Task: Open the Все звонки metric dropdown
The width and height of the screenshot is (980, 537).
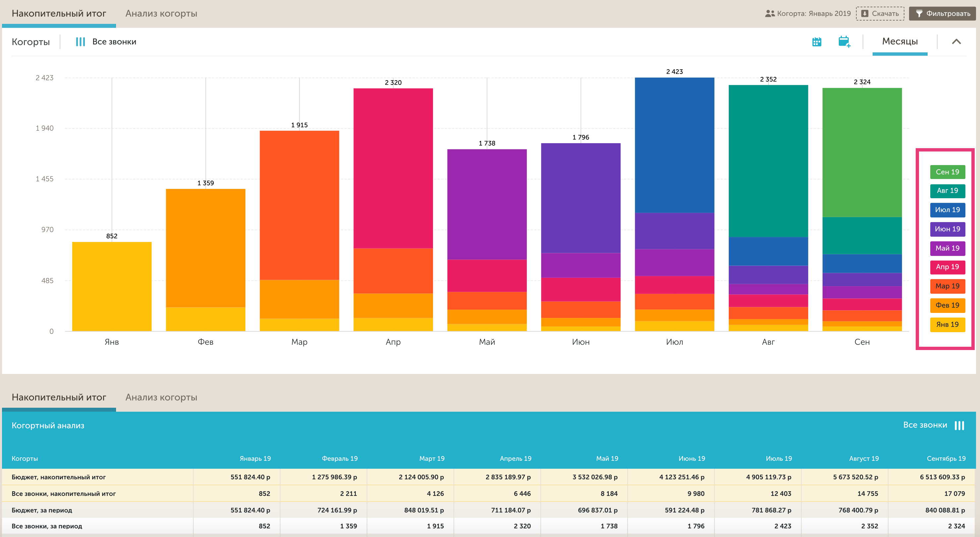Action: [114, 42]
